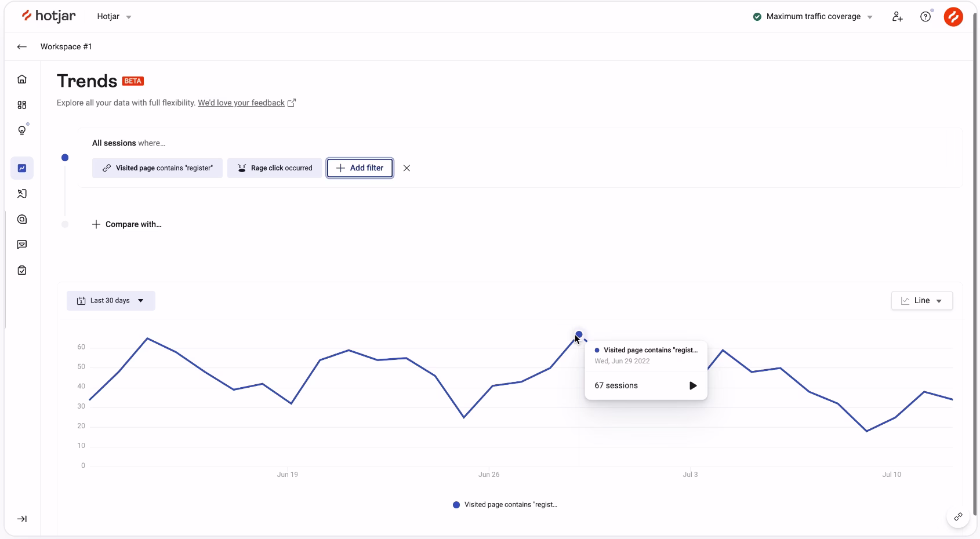Open Highlights lightbulb icon in sidebar
The height and width of the screenshot is (539, 980).
pyautogui.click(x=22, y=130)
